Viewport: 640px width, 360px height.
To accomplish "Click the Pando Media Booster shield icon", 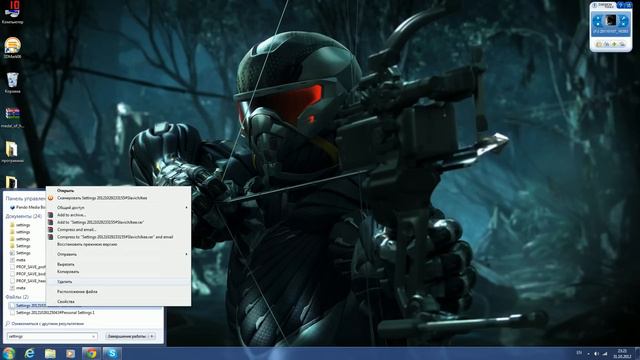I will (x=12, y=207).
